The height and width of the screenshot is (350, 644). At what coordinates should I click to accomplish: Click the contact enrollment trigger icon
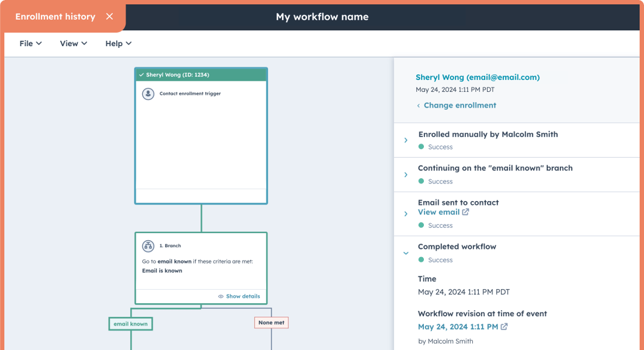[x=148, y=93]
